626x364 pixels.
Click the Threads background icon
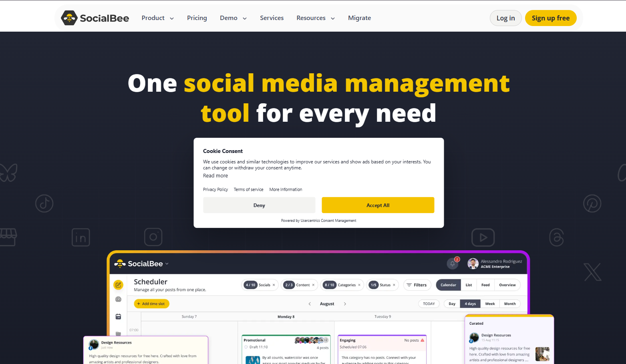click(557, 237)
